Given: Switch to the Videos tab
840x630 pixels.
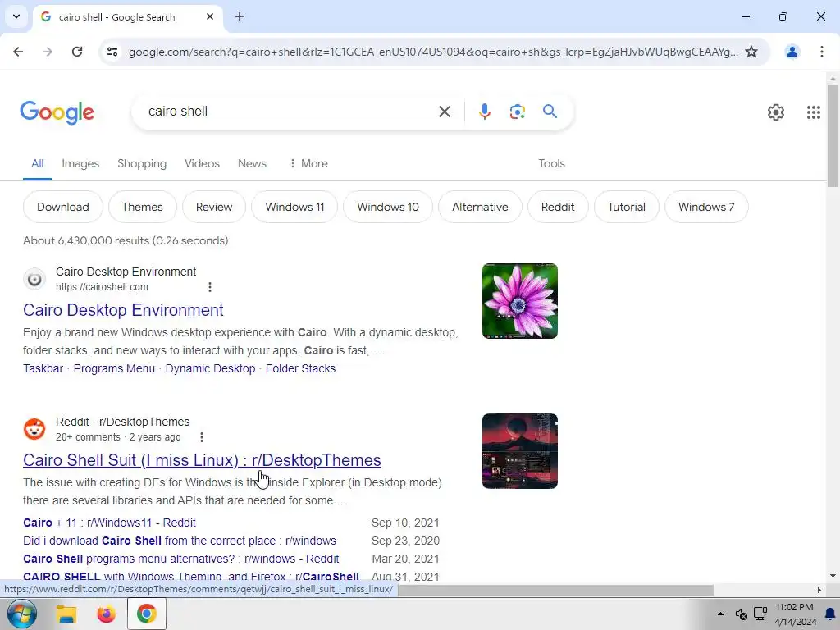Looking at the screenshot, I should coord(202,163).
